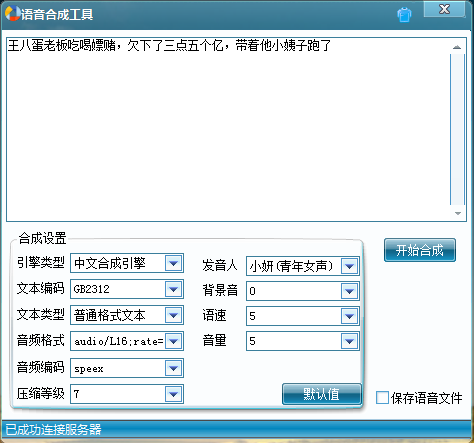The image size is (474, 443).
Task: Enable the 保存语音文件 checkbox
Action: tap(382, 398)
